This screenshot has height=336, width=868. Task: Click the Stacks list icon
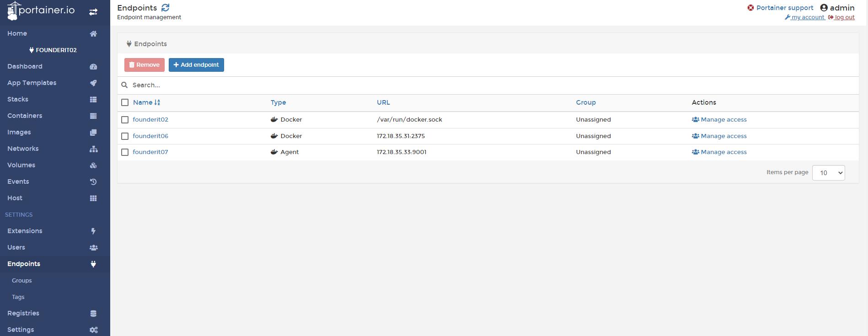pyautogui.click(x=93, y=100)
